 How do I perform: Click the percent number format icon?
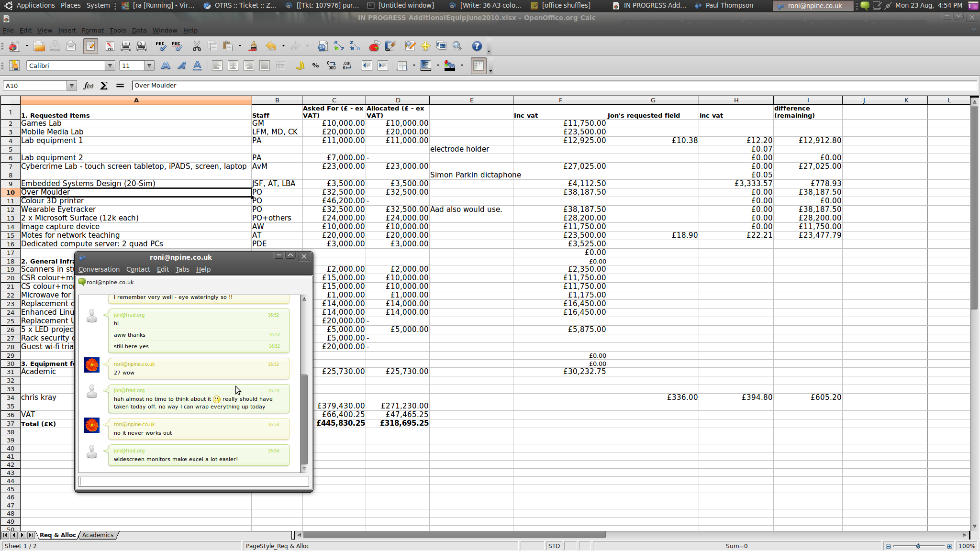point(315,66)
